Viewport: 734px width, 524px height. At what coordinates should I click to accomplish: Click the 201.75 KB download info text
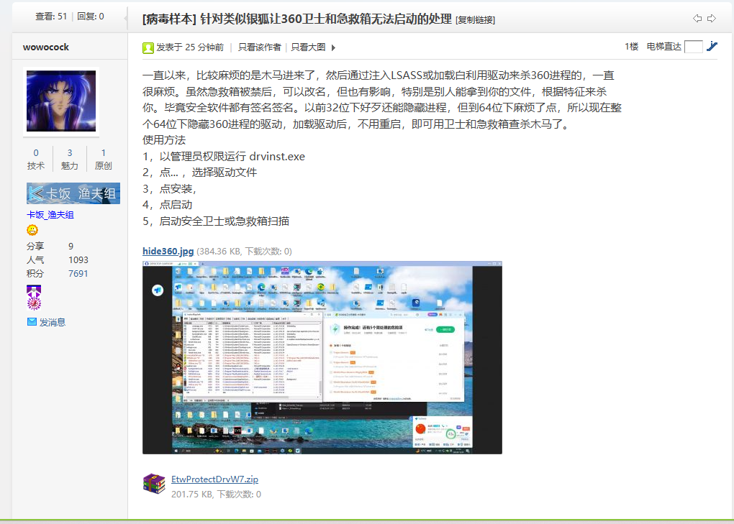(x=216, y=494)
